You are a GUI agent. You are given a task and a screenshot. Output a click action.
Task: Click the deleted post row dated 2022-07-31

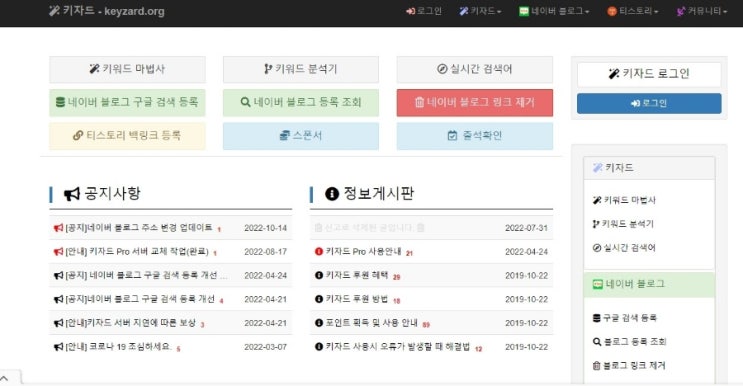431,228
